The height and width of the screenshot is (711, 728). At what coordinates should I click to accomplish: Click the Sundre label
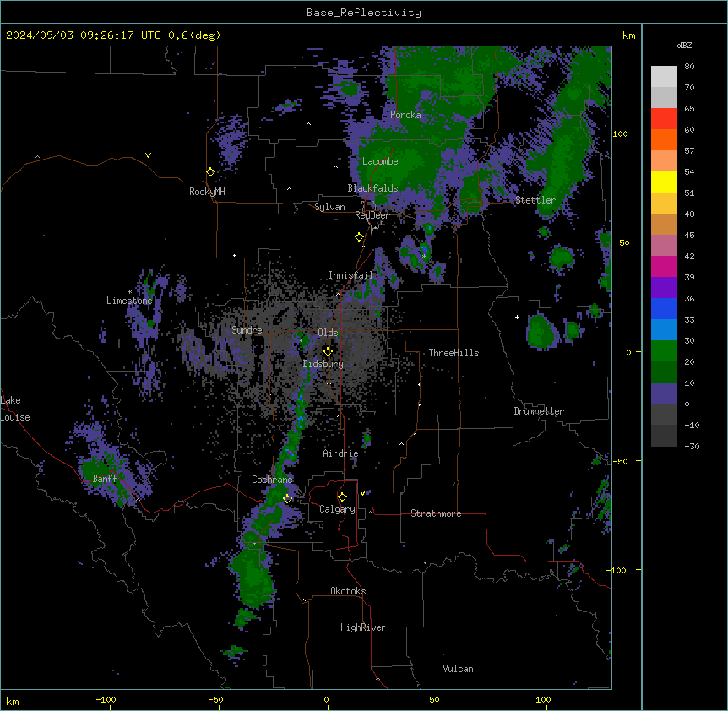247,330
